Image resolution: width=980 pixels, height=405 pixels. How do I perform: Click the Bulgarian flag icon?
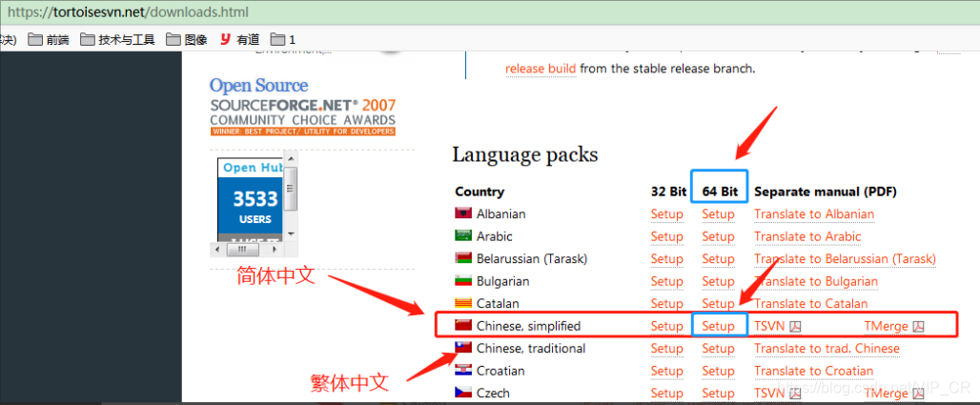tap(462, 280)
